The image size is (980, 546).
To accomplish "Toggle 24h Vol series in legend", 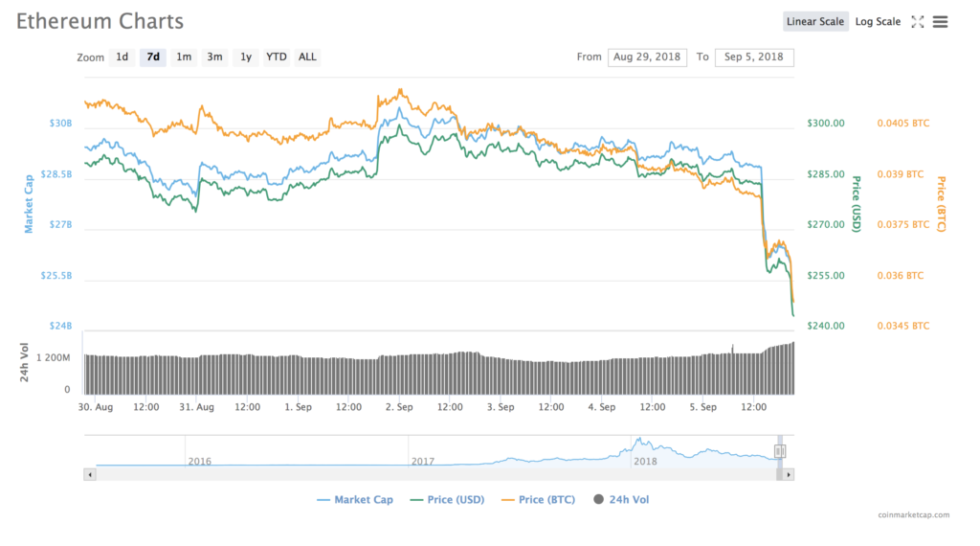I will [622, 500].
